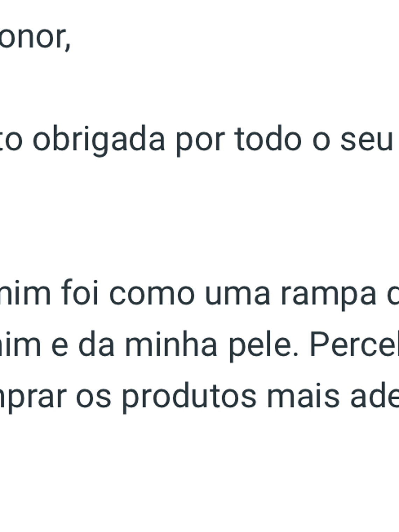Click the word "minha"
The height and width of the screenshot is (532, 399).
coord(171,345)
